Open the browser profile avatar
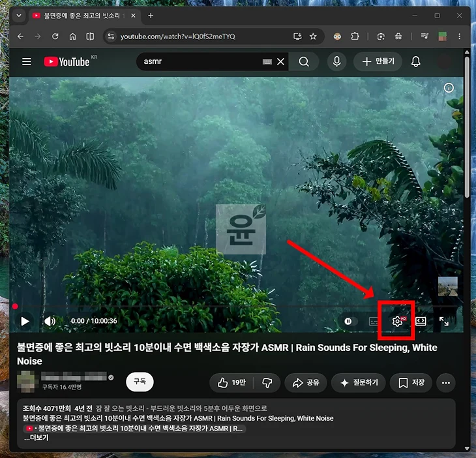 (442, 37)
